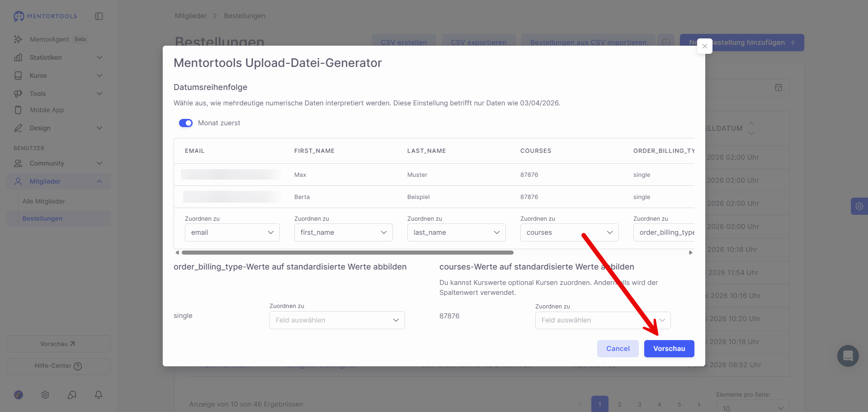Open Mobile App via its phone icon
The image size is (868, 412).
[x=18, y=110]
